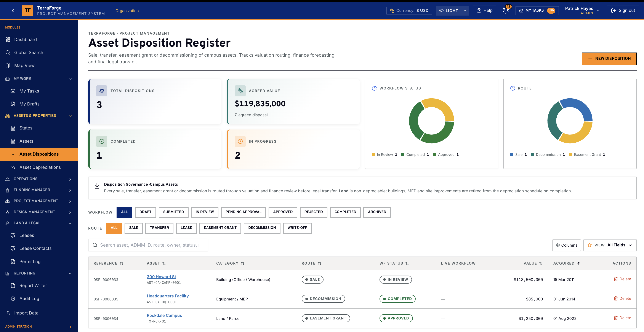Focus the search asset input field
The image size is (644, 332).
[x=148, y=245]
